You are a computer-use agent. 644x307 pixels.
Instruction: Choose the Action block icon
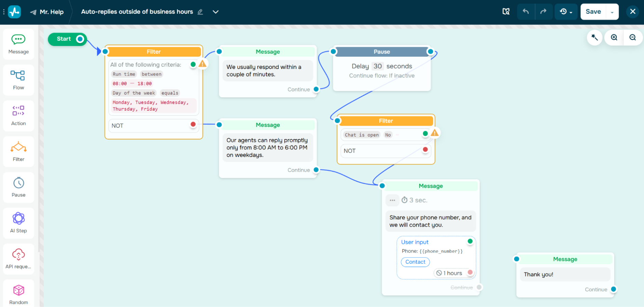pyautogui.click(x=18, y=116)
